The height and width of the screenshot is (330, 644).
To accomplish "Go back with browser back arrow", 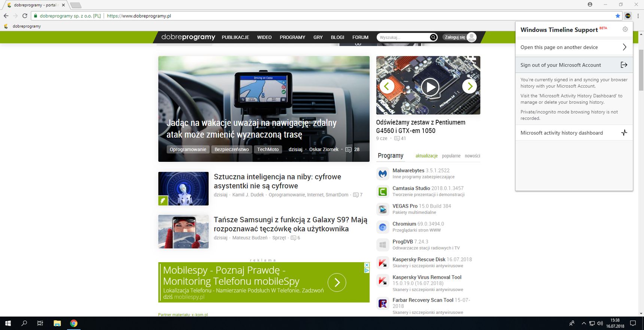I will pyautogui.click(x=6, y=16).
